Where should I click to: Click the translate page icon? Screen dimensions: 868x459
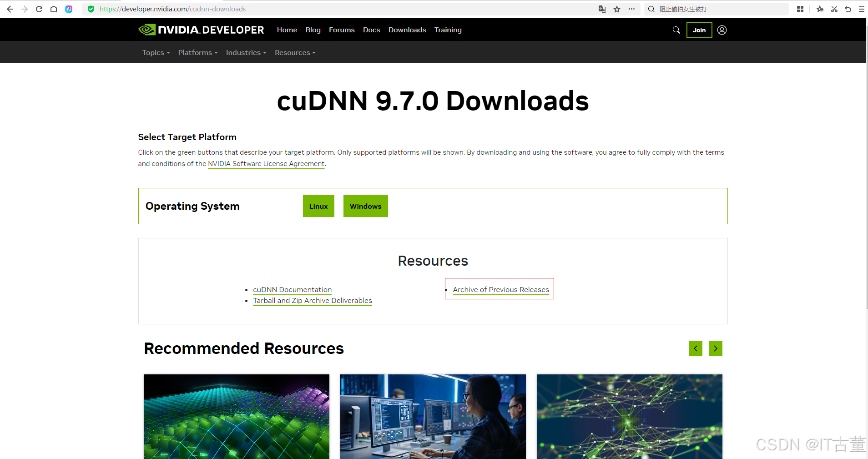tap(602, 9)
